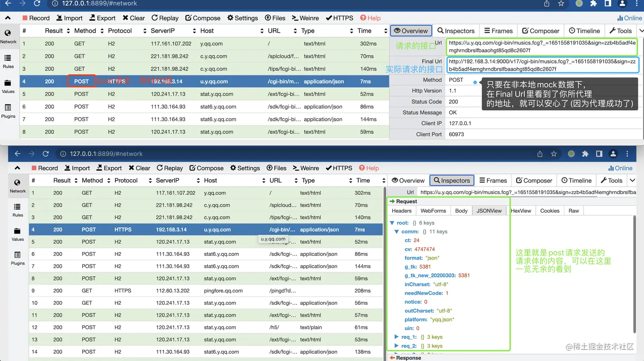This screenshot has width=644, height=361.
Task: Open browser menu three dots in bottom window
Action: coord(627,154)
